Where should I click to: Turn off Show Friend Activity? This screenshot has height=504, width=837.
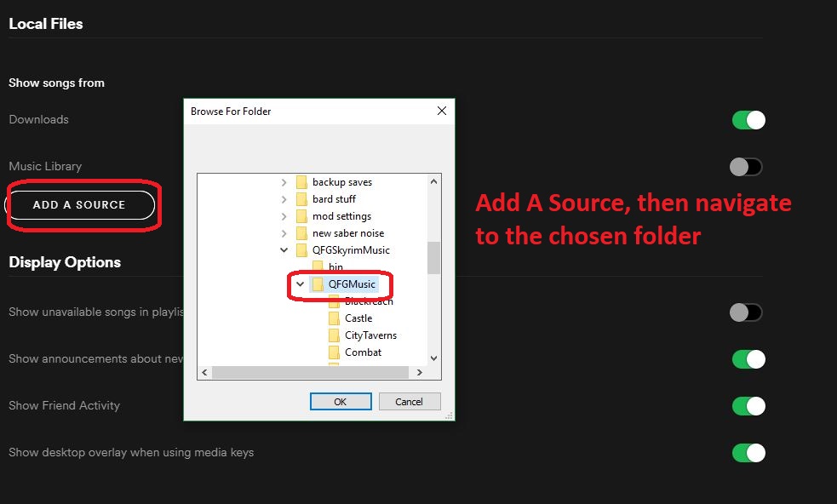pyautogui.click(x=748, y=405)
